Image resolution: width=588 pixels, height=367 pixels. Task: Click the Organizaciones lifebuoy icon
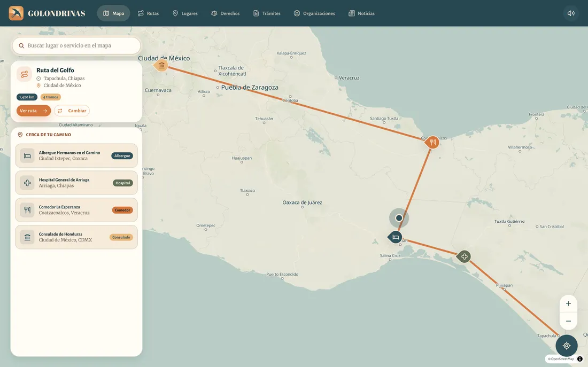point(297,13)
